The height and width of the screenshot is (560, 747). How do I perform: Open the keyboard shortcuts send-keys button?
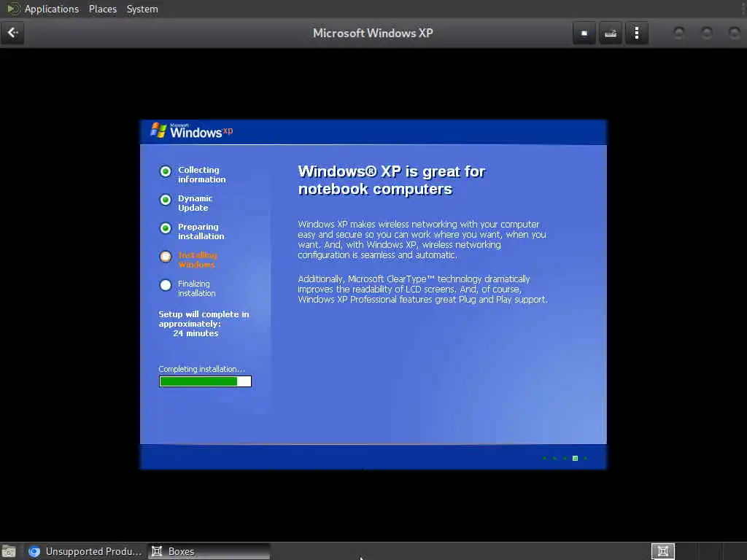(x=611, y=33)
